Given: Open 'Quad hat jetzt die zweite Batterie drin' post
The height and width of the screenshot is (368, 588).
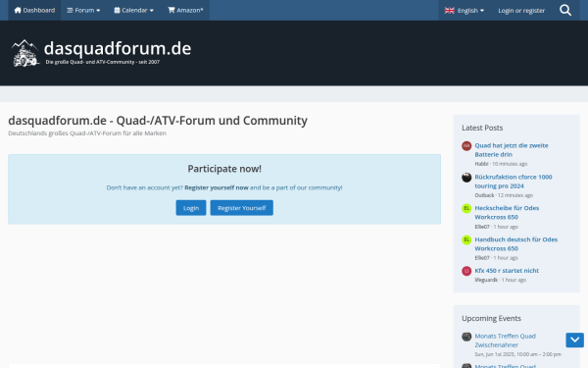Looking at the screenshot, I should (512, 150).
